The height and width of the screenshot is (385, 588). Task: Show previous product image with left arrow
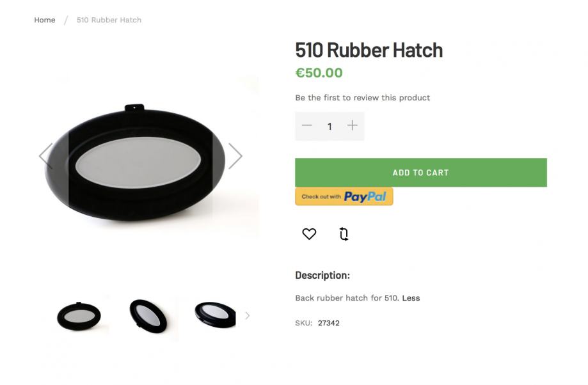[x=46, y=156]
